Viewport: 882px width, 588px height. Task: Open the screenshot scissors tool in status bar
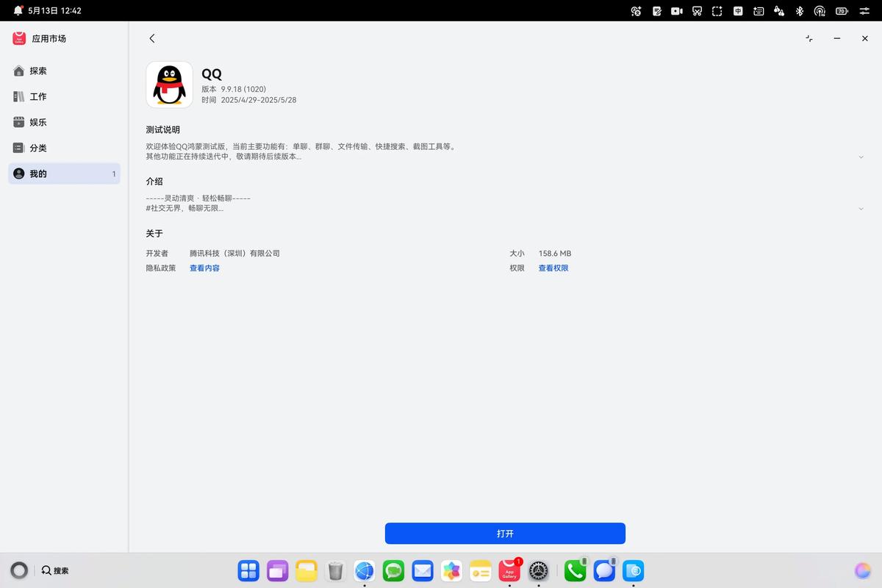697,11
